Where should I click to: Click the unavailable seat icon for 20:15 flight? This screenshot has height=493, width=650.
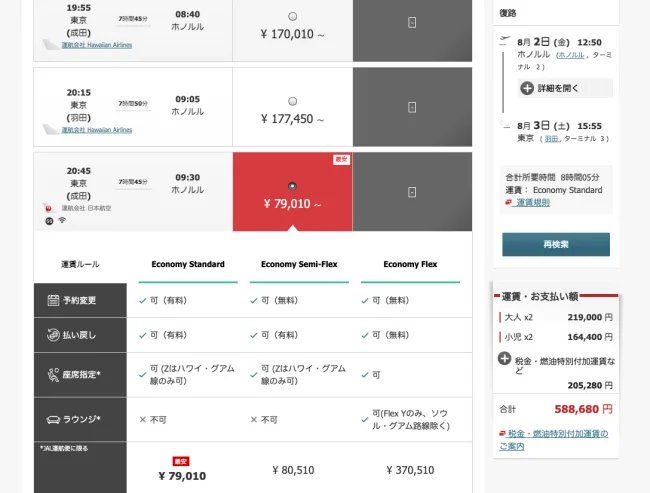coord(412,106)
